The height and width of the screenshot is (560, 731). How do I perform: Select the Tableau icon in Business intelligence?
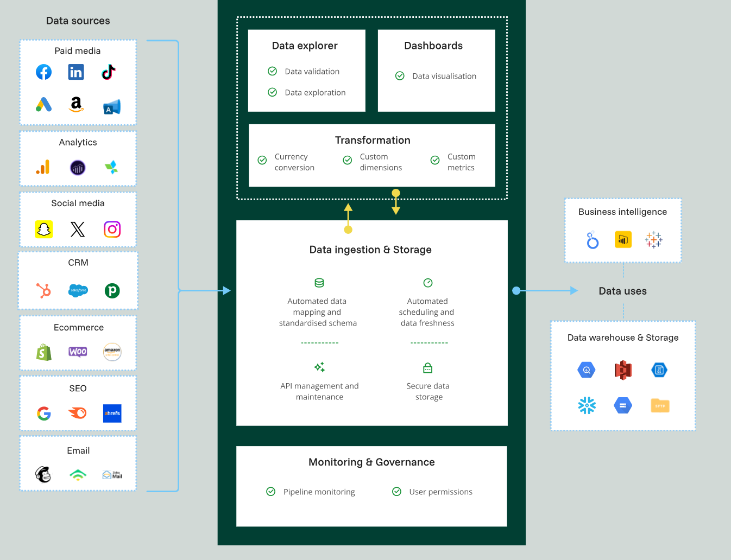[x=653, y=239]
